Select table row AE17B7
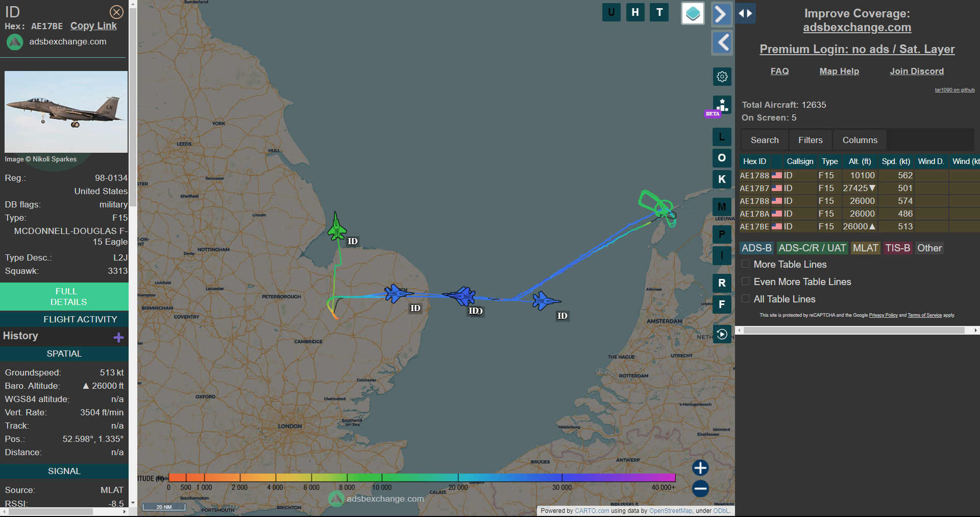980x517 pixels. 860,188
